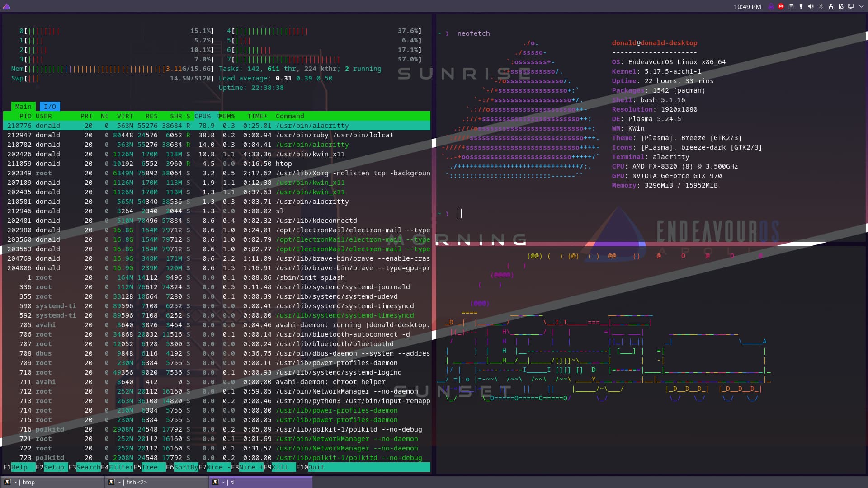Expand hidden tray icons arrow
Viewport: 868px width, 488px height.
click(x=861, y=6)
